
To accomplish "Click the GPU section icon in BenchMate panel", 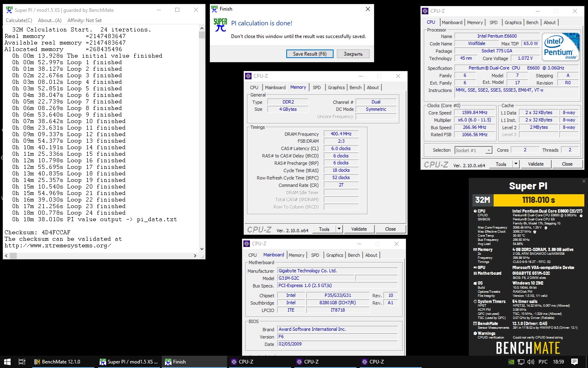I will pyautogui.click(x=475, y=267).
